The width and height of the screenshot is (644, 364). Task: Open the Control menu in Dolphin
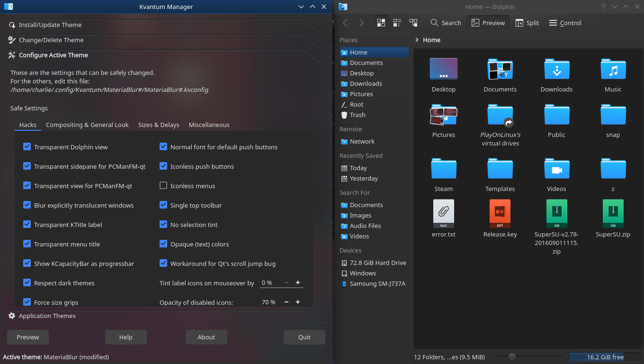click(565, 23)
